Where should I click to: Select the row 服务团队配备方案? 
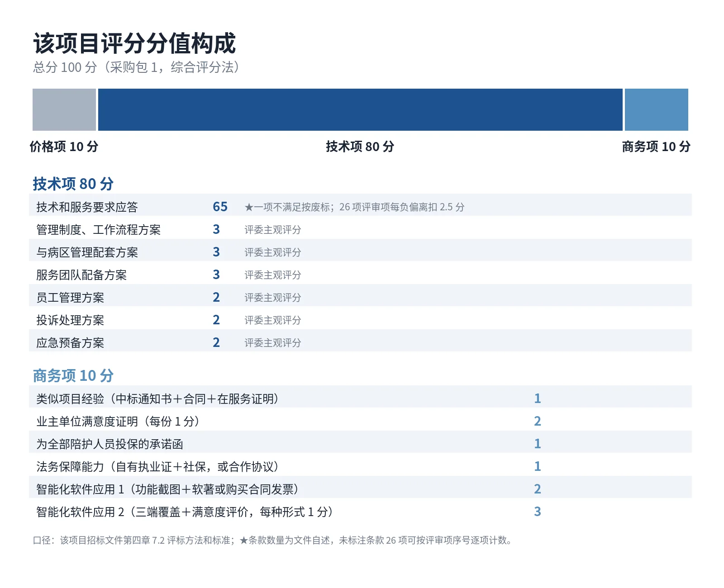point(360,273)
